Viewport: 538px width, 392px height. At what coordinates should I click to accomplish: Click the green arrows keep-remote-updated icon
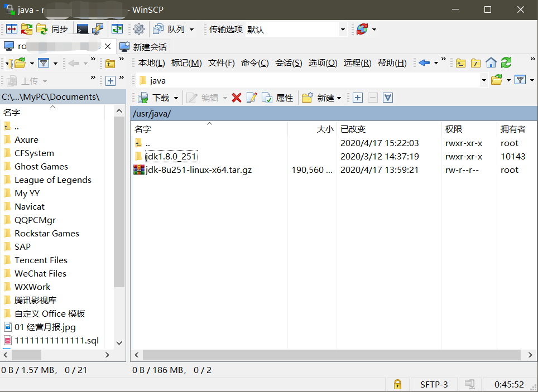(117, 29)
